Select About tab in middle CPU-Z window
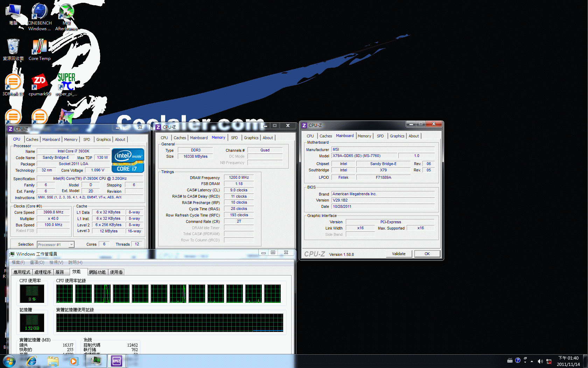 [268, 138]
